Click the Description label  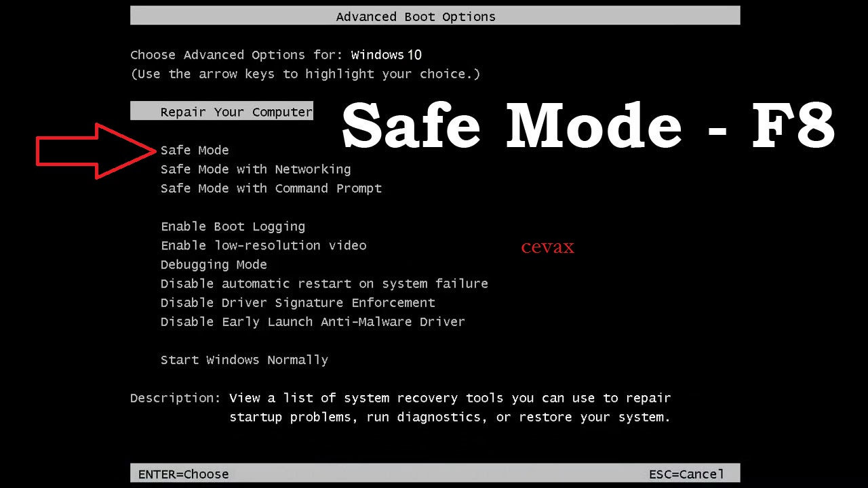[x=176, y=398]
